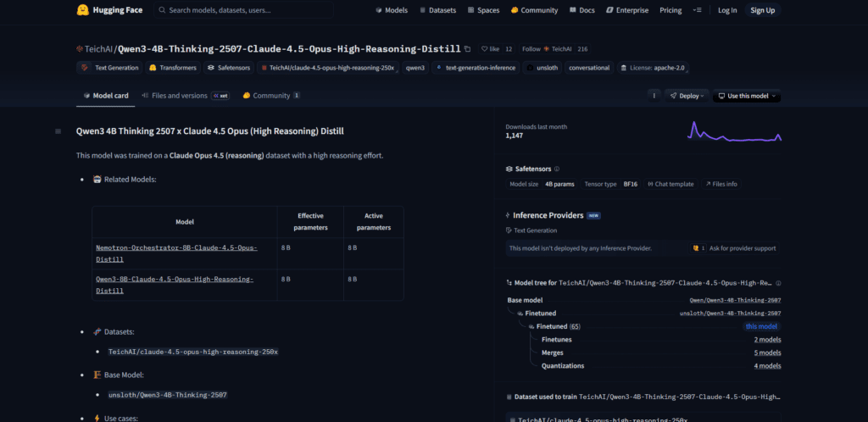This screenshot has height=422, width=868.
Task: Click the License: apache-2.0 tag
Action: [653, 68]
